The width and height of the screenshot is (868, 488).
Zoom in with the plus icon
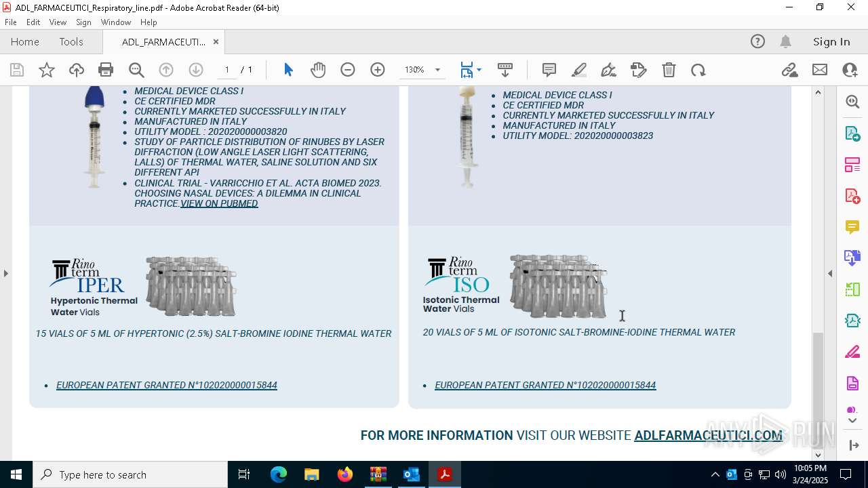[x=378, y=70]
